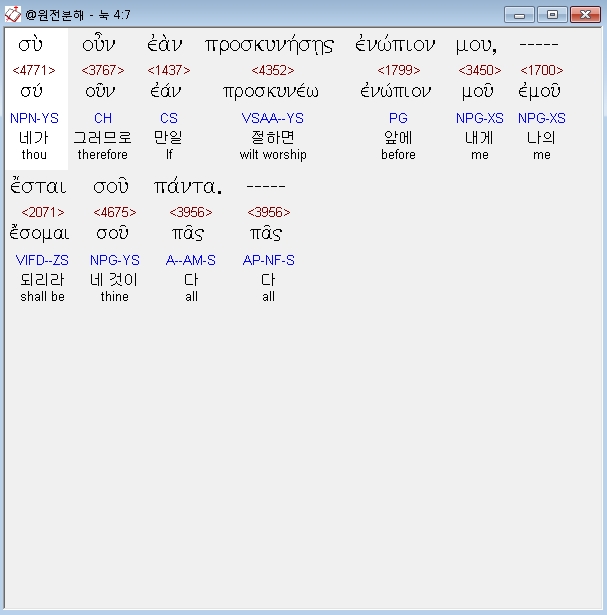Click the Korean gloss 되리라
This screenshot has height=615, width=607.
42,280
